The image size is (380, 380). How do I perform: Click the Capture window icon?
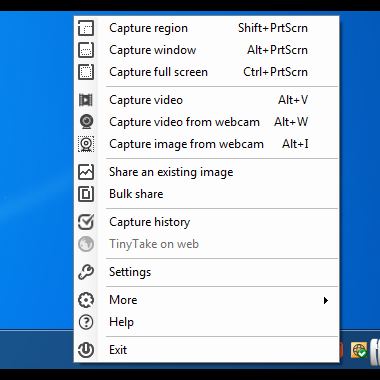86,50
